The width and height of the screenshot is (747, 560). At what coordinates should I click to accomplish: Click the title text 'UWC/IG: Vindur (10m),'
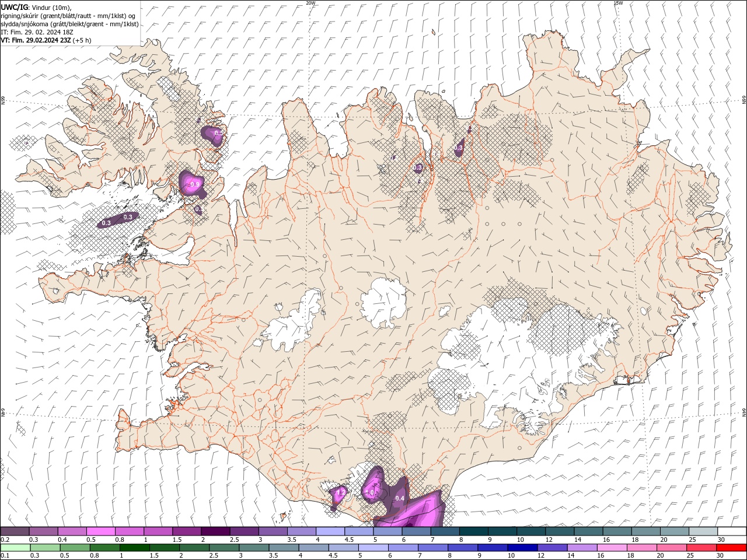click(36, 7)
